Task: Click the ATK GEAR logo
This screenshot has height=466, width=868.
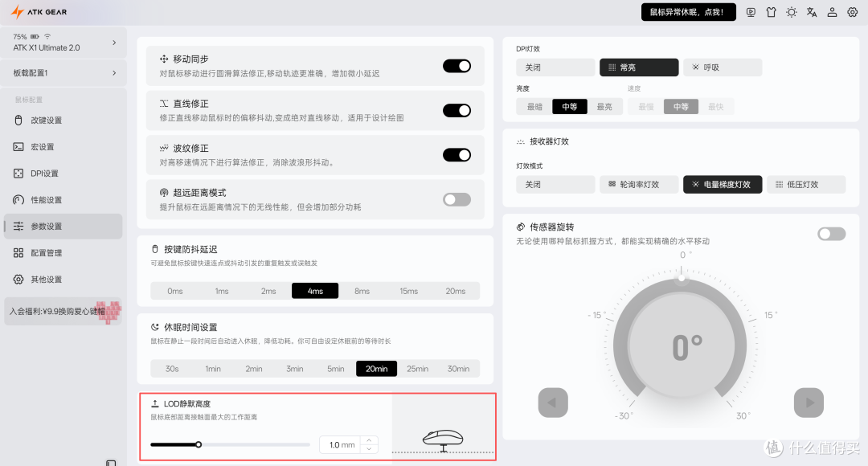Action: pyautogui.click(x=39, y=11)
